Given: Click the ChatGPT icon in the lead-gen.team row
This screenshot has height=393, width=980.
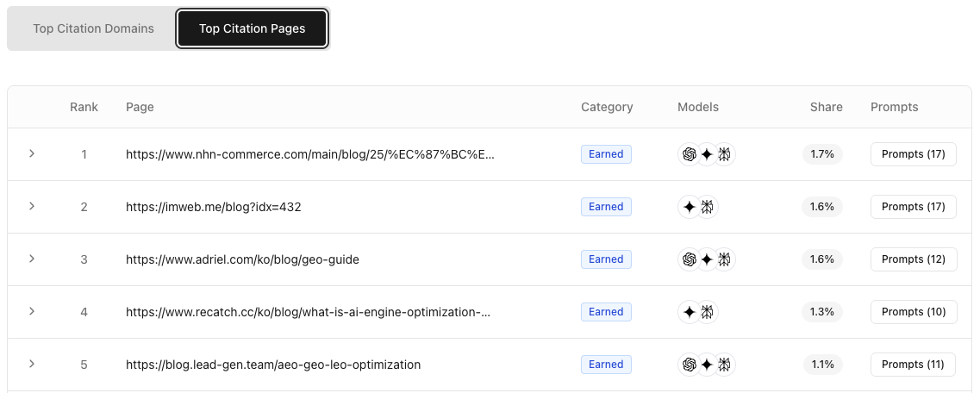Looking at the screenshot, I should click(690, 365).
